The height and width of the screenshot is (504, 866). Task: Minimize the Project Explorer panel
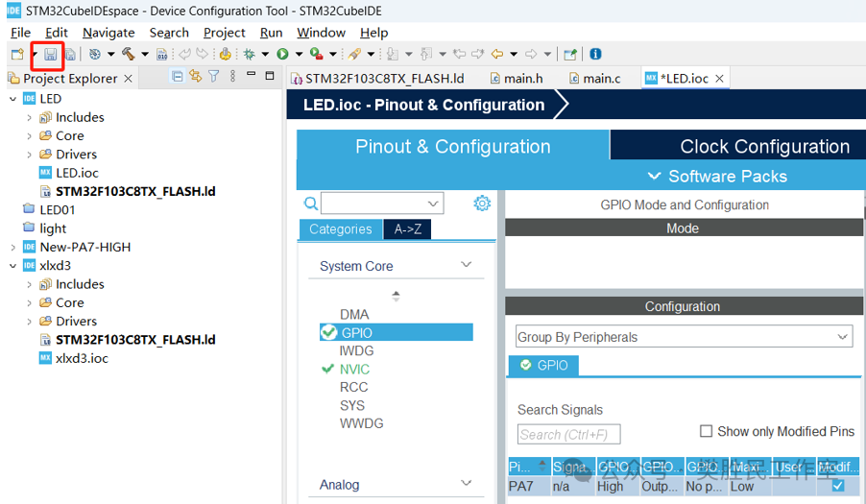click(x=252, y=74)
